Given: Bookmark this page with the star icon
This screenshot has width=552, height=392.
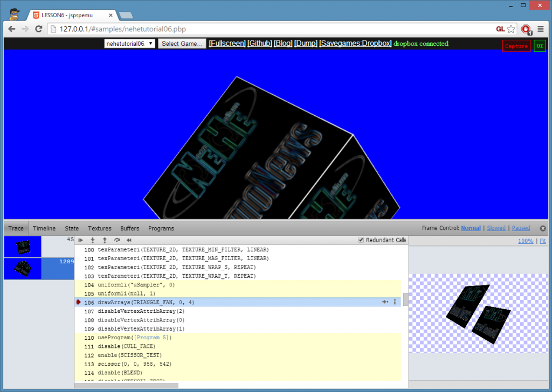Looking at the screenshot, I should 511,29.
